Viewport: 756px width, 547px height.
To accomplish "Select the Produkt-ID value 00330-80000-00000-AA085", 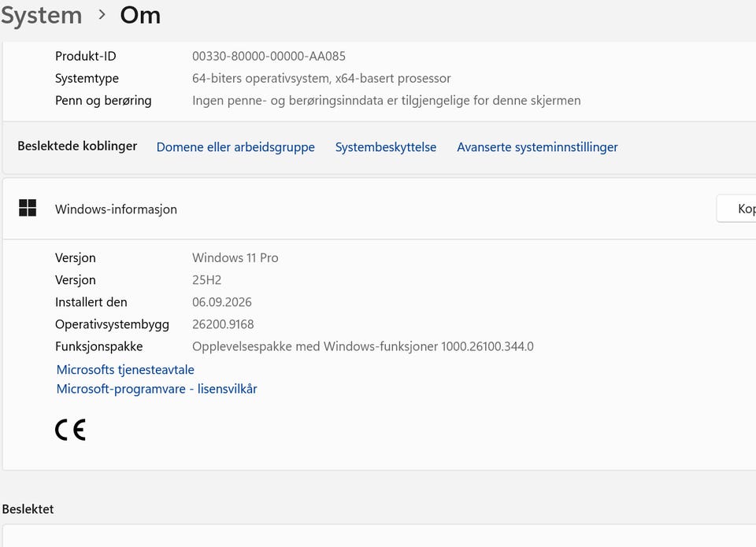I will click(269, 57).
